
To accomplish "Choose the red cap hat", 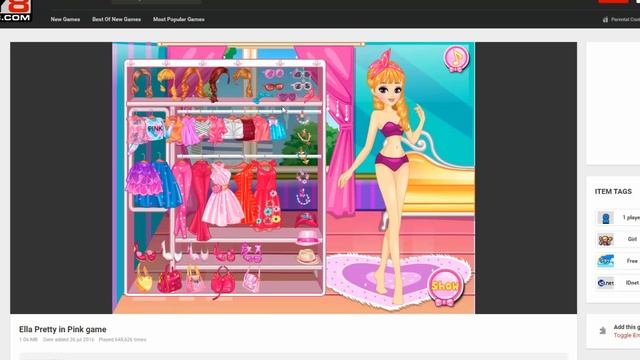I will point(306,220).
